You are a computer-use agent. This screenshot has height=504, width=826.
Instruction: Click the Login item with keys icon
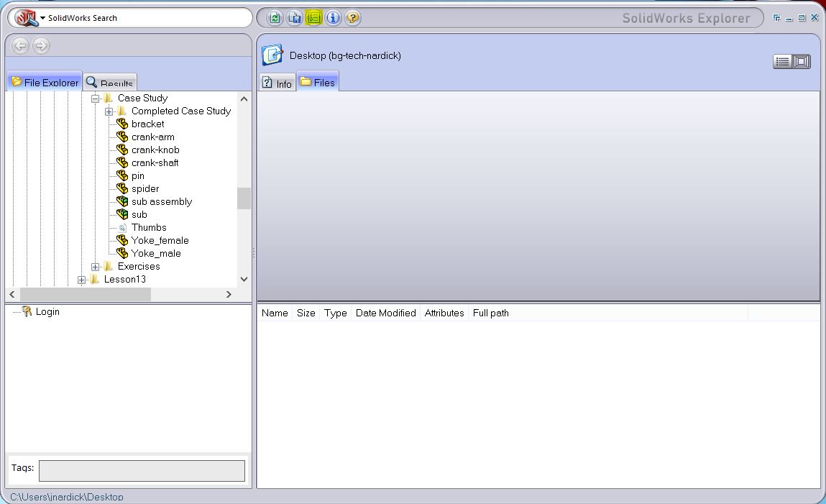41,312
